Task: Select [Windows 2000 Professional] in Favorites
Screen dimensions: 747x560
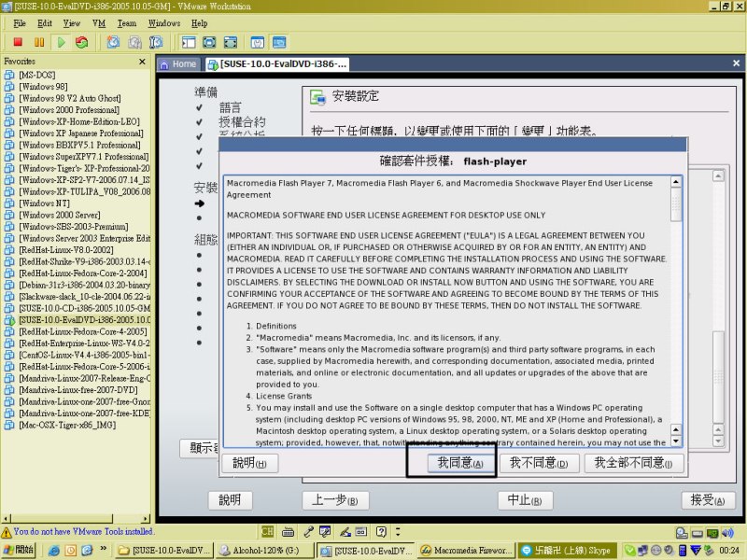Action: (69, 110)
